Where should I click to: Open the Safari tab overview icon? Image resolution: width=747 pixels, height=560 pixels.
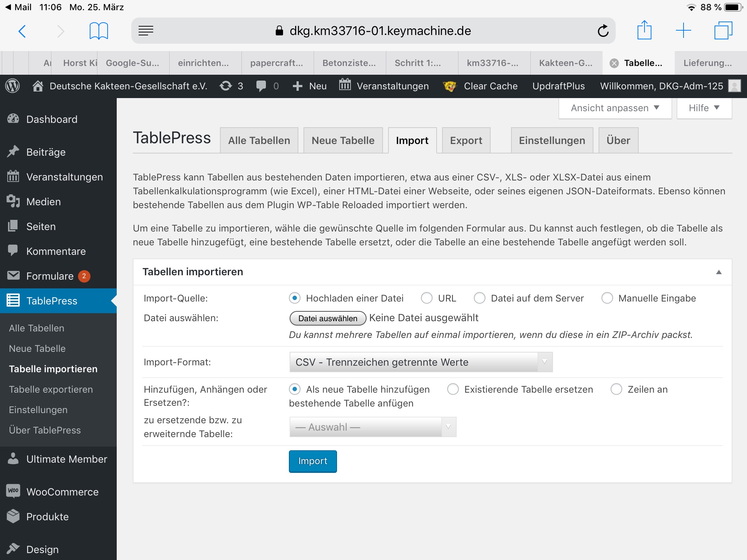[723, 31]
